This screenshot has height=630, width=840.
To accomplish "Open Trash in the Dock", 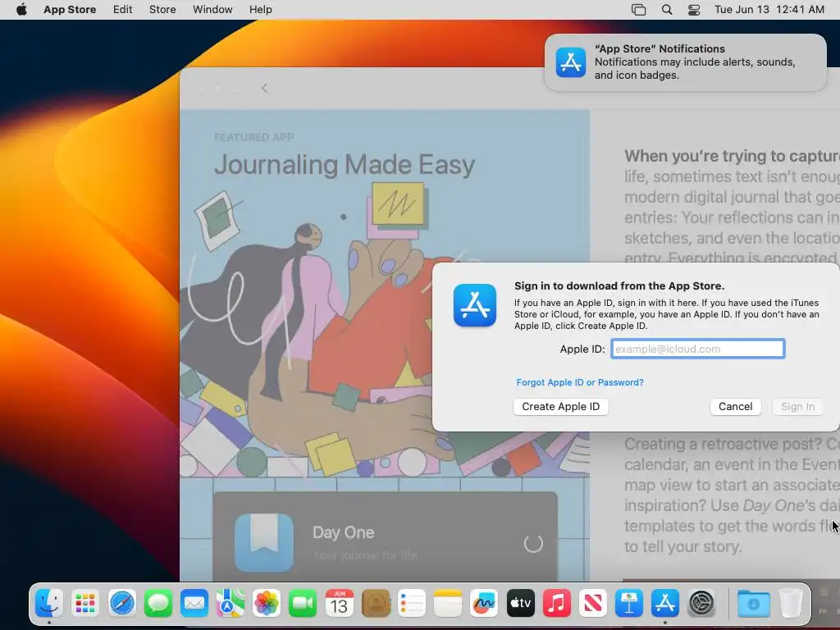I will 791,604.
